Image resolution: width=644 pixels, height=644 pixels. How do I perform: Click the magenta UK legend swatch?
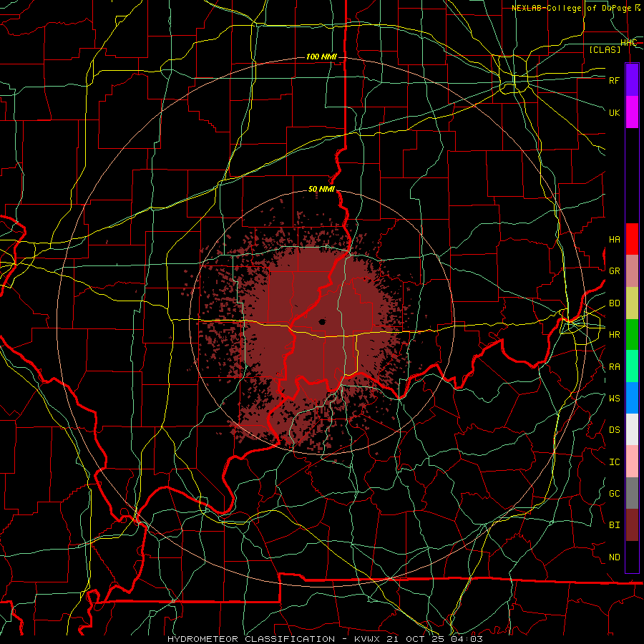click(632, 112)
